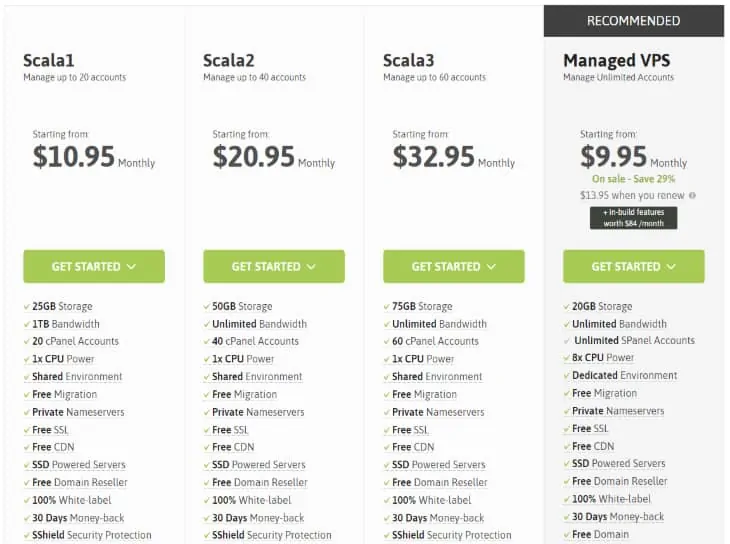Click the renewal price info icon
This screenshot has width=730, height=544.
[692, 196]
